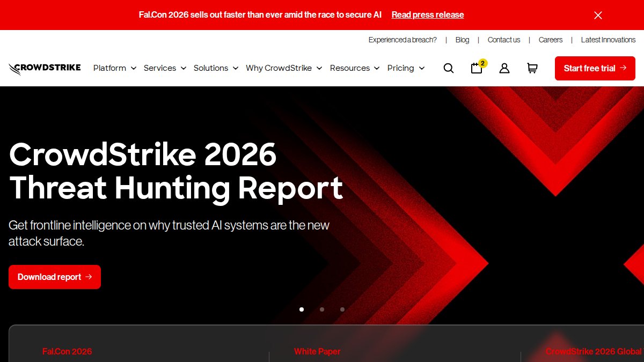The height and width of the screenshot is (362, 644).
Task: Expand the Platform menu
Action: click(115, 68)
